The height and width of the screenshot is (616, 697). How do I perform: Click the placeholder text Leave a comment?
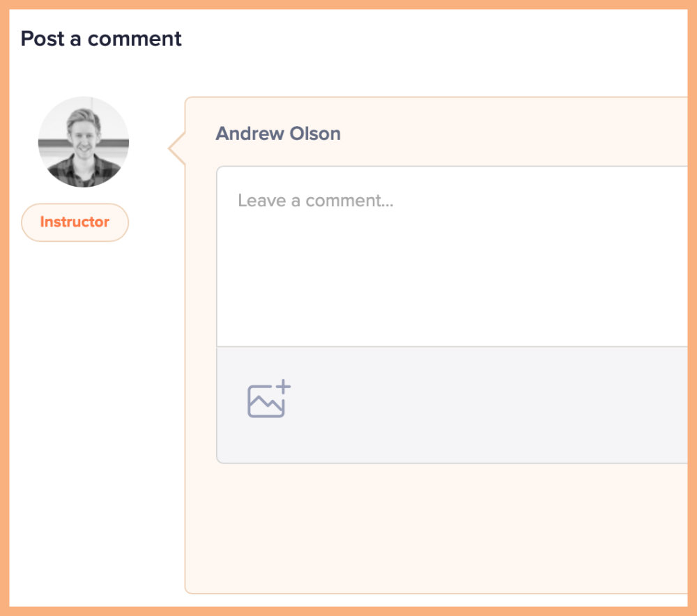click(x=316, y=201)
